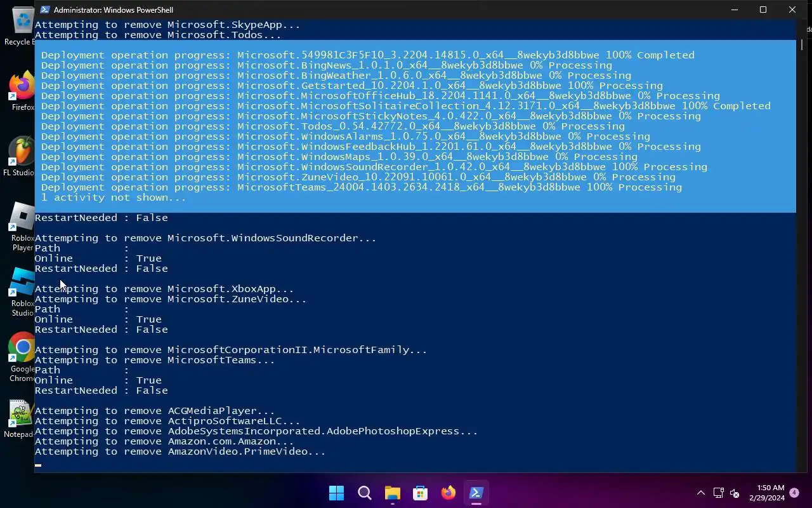Open Firefox from the taskbar
The width and height of the screenshot is (812, 508).
pyautogui.click(x=449, y=493)
